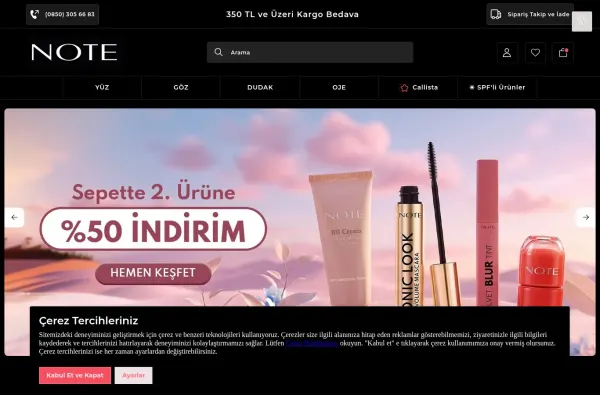600x395 pixels.
Task: Click the HEMEN KEŞFET banner button
Action: coord(153,273)
